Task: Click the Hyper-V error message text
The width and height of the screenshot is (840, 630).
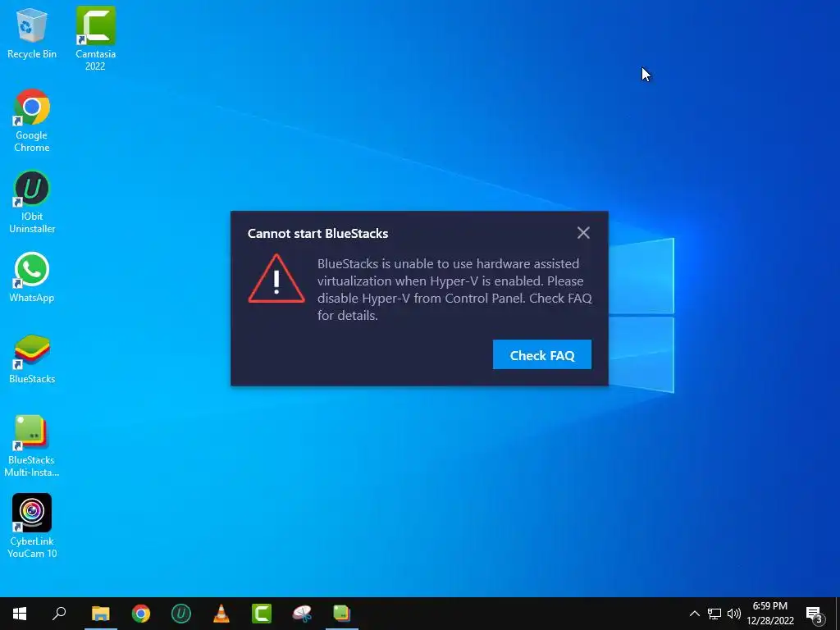Action: [454, 290]
